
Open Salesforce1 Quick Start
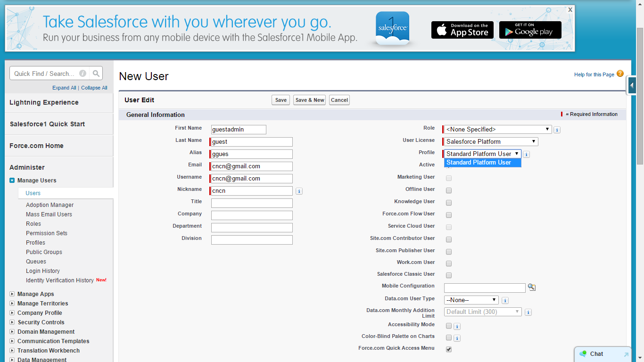pyautogui.click(x=47, y=124)
